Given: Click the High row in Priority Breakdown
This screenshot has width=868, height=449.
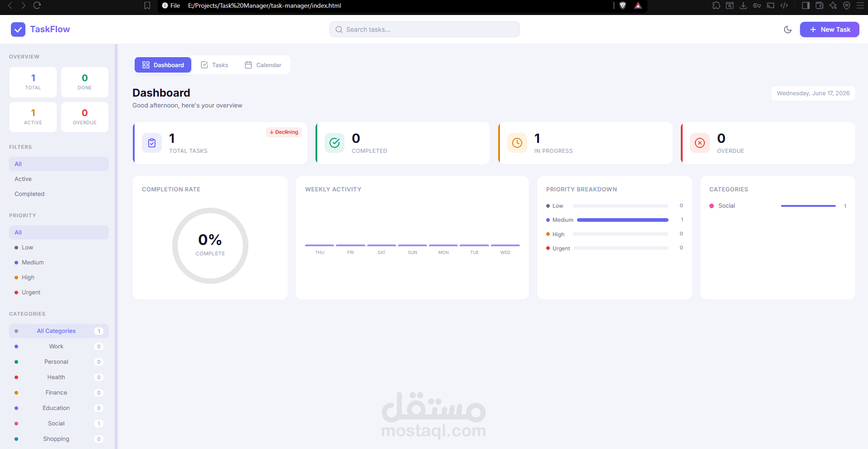Looking at the screenshot, I should click(615, 234).
